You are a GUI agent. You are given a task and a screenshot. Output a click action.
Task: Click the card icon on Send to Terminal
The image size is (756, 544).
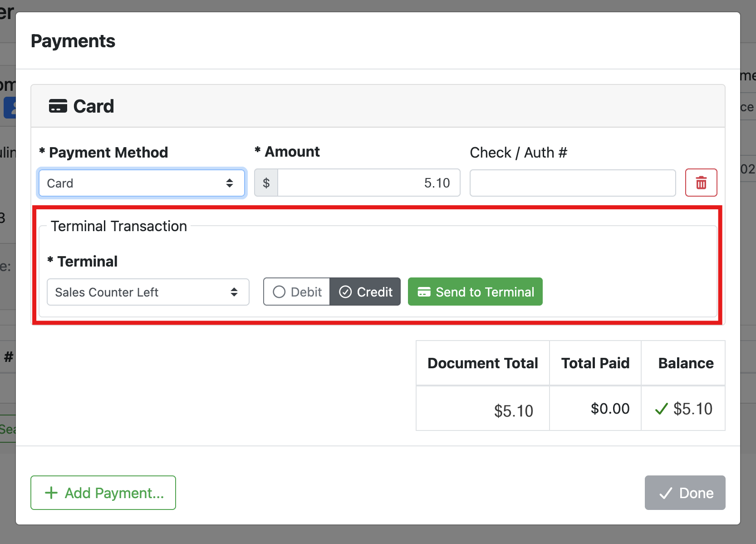point(424,292)
